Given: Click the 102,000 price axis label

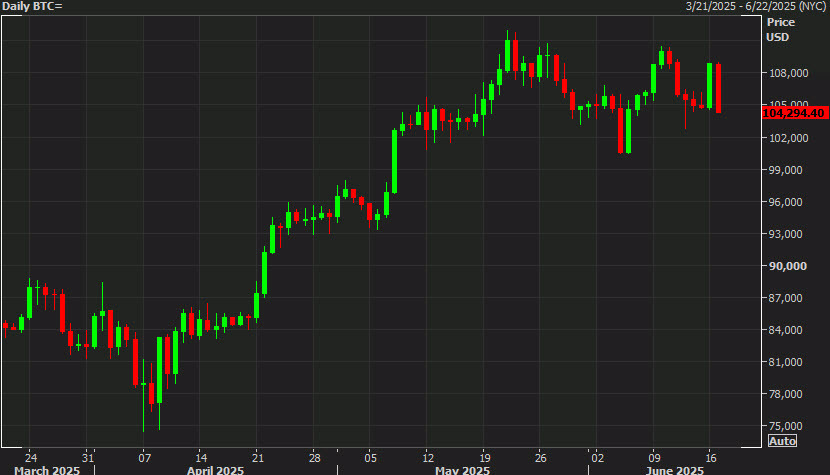Looking at the screenshot, I should 789,138.
